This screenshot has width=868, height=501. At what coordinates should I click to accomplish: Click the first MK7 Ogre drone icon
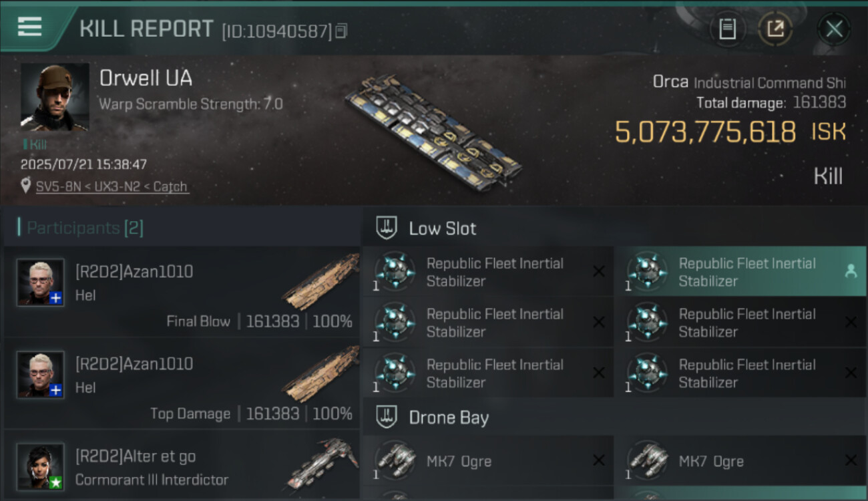[x=395, y=461]
